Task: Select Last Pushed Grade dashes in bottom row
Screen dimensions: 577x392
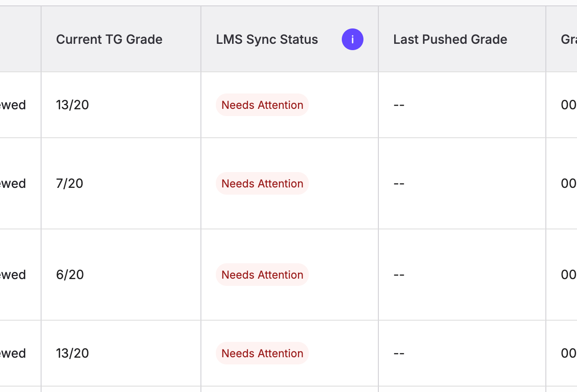Action: (x=399, y=353)
